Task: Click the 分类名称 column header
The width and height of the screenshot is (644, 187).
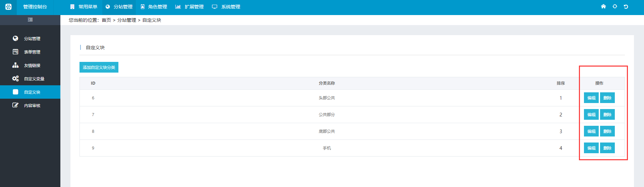Action: (327, 83)
